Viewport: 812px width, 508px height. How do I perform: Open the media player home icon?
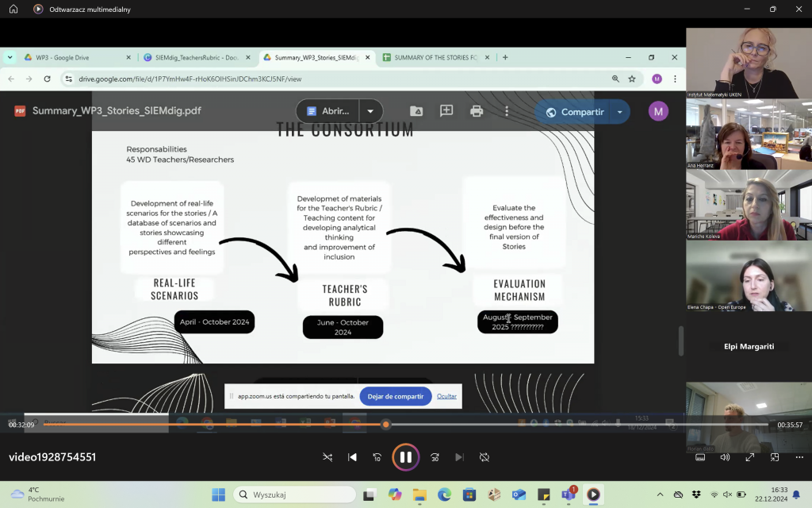(x=13, y=9)
